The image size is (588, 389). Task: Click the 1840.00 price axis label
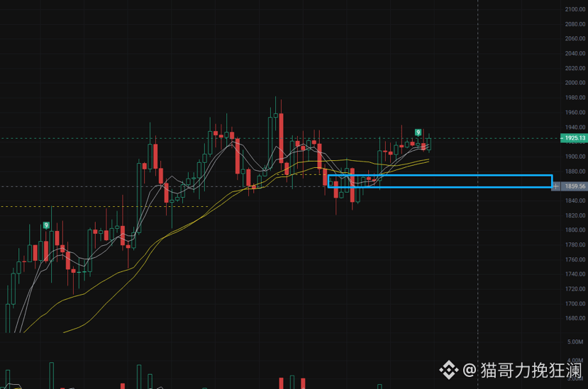coord(575,201)
